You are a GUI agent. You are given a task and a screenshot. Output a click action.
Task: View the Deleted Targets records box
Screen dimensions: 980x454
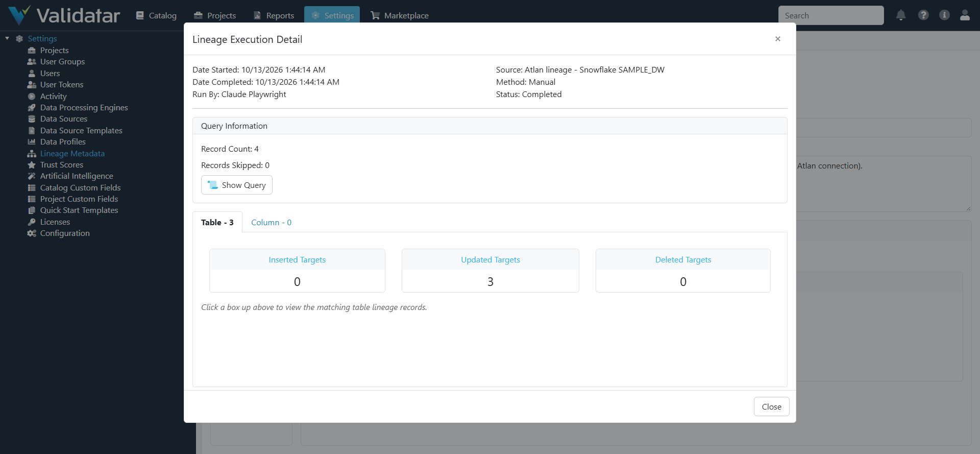tap(683, 271)
